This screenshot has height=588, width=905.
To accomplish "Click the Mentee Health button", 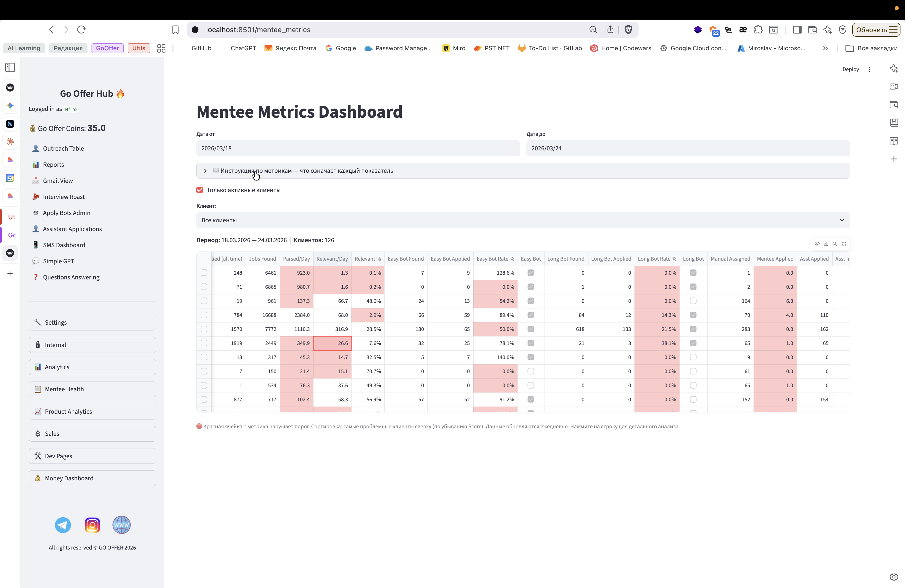I will 92,389.
